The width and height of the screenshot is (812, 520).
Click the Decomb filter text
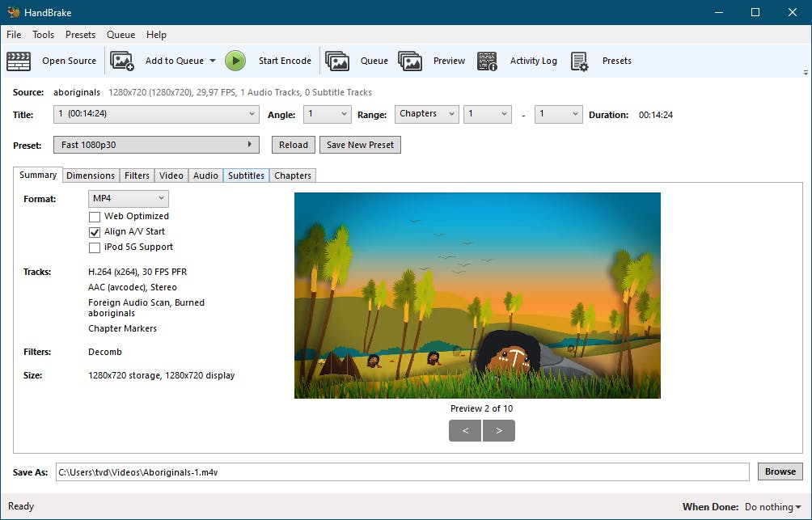pyautogui.click(x=105, y=352)
